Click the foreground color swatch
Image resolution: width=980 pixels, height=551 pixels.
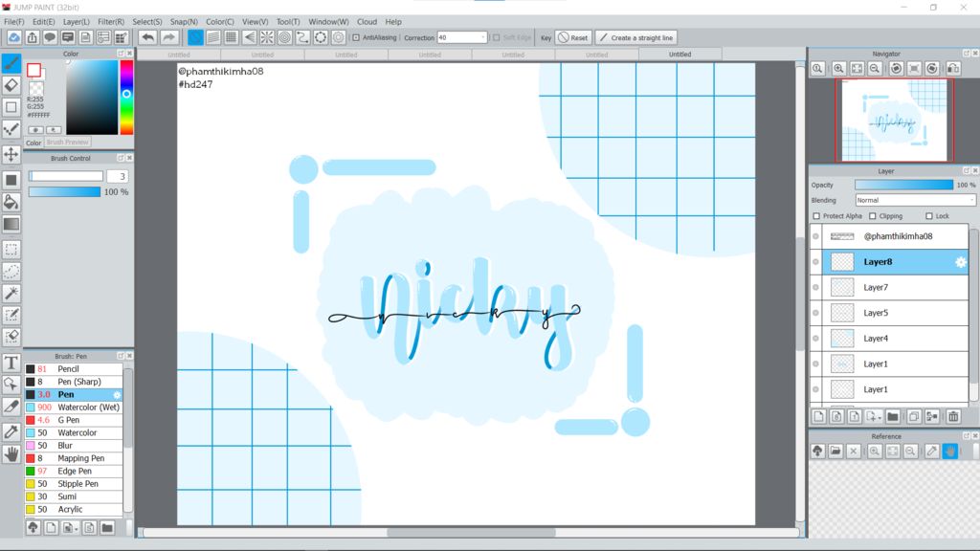[x=33, y=70]
